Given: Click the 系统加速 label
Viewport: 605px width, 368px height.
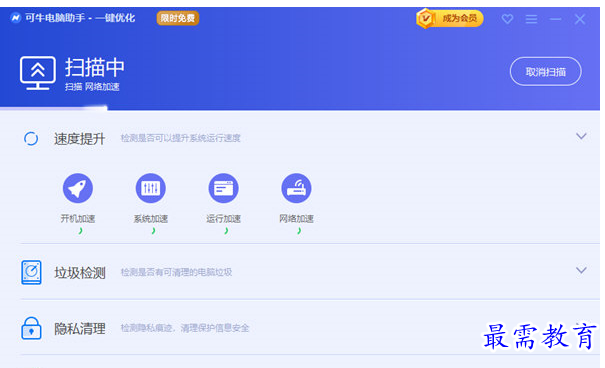Looking at the screenshot, I should pos(150,219).
